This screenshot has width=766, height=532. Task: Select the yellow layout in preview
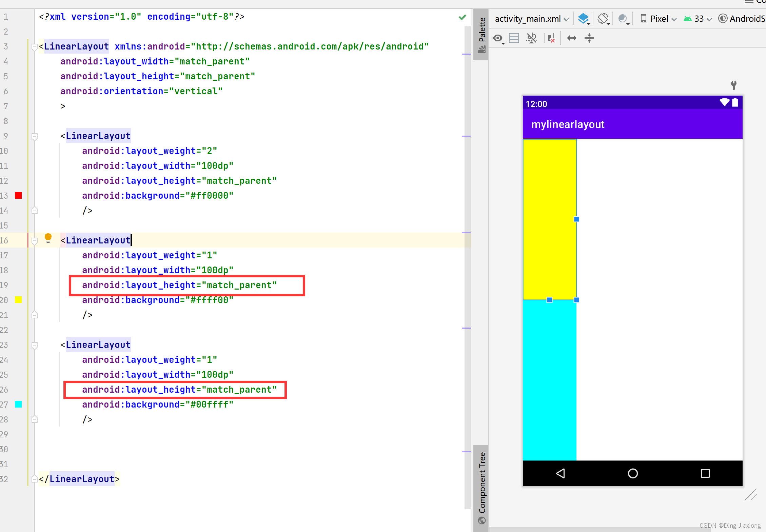click(x=550, y=219)
